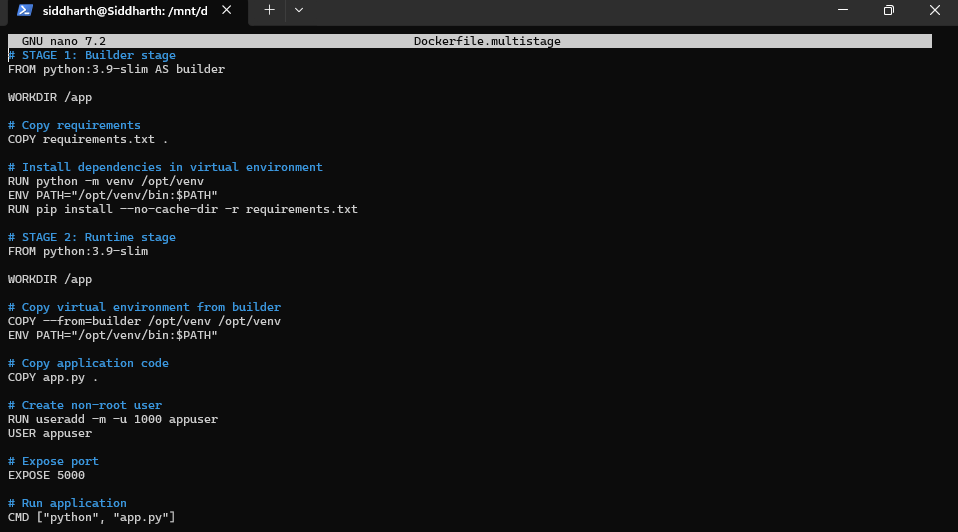The image size is (958, 532).
Task: Click the Dockerfile.multistage filename in nano header
Action: point(487,41)
